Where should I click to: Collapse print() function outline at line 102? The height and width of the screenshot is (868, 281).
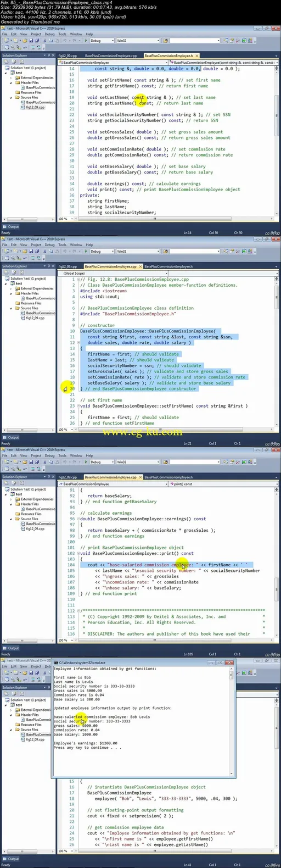(x=77, y=553)
